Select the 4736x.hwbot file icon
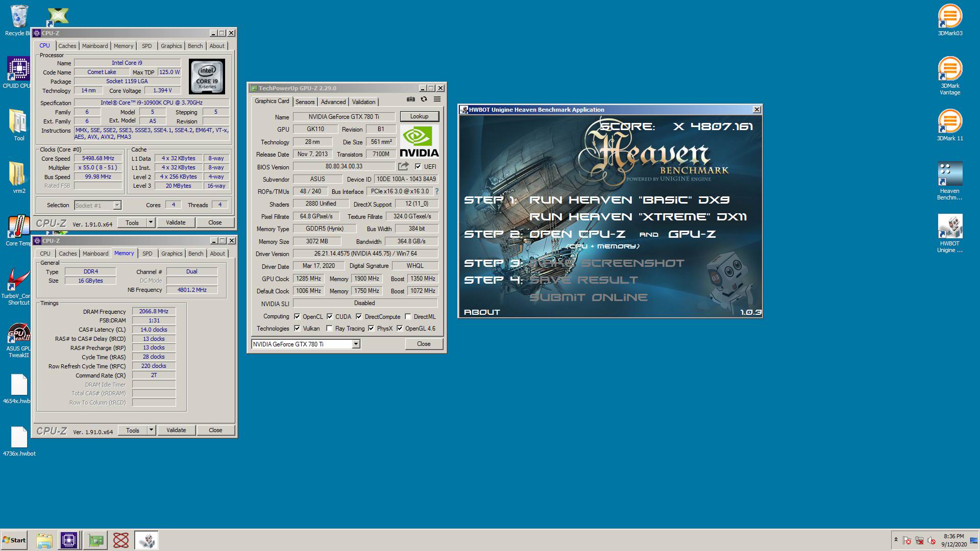Image resolution: width=980 pixels, height=551 pixels. [19, 441]
